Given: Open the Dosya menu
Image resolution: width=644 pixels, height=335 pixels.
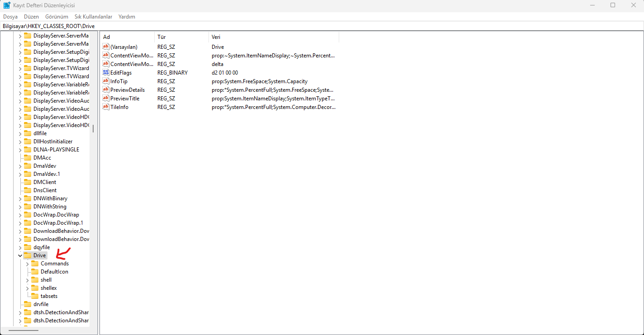Looking at the screenshot, I should (10, 17).
